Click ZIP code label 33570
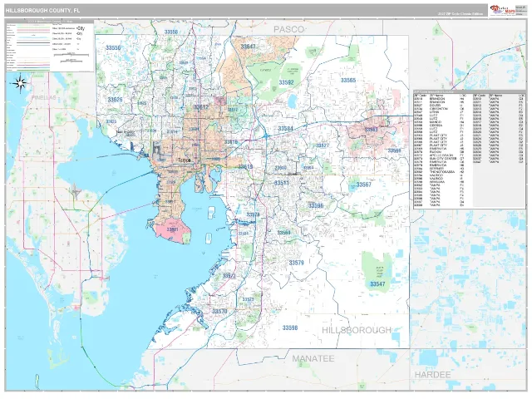Screen dimensions: 532x399 tap(219, 311)
